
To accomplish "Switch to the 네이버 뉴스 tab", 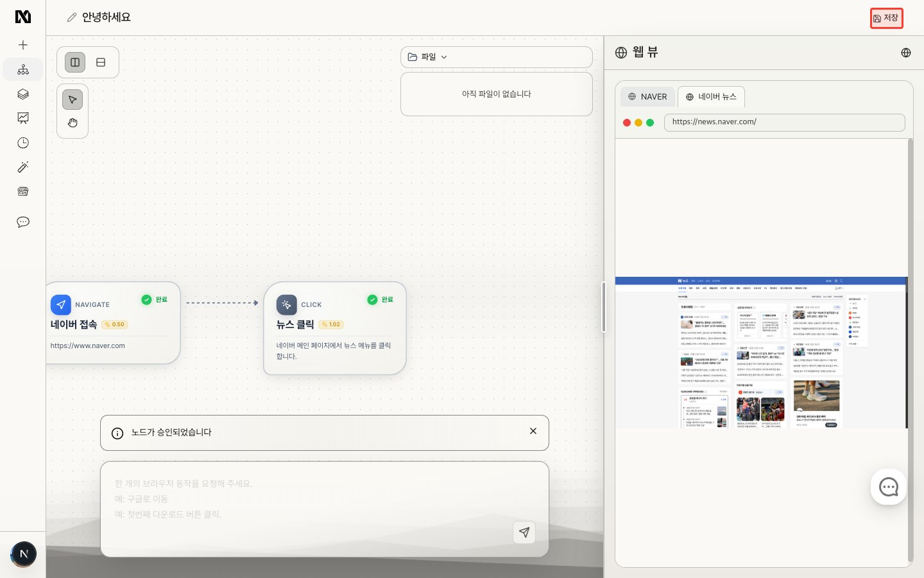I will click(x=711, y=96).
